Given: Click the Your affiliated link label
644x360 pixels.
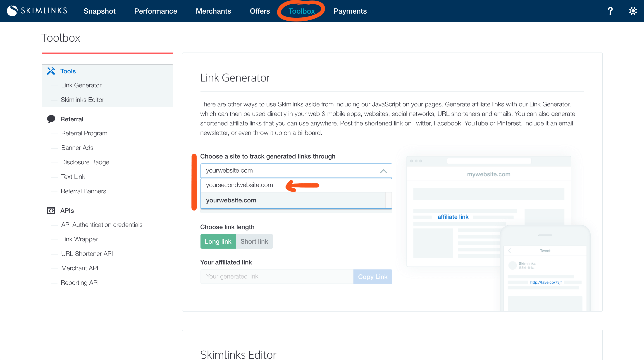Looking at the screenshot, I should click(226, 262).
